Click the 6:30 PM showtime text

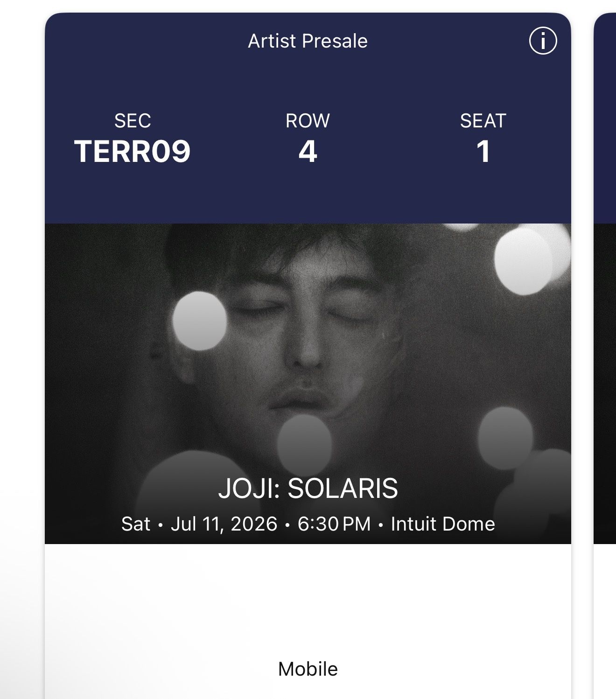coord(334,524)
